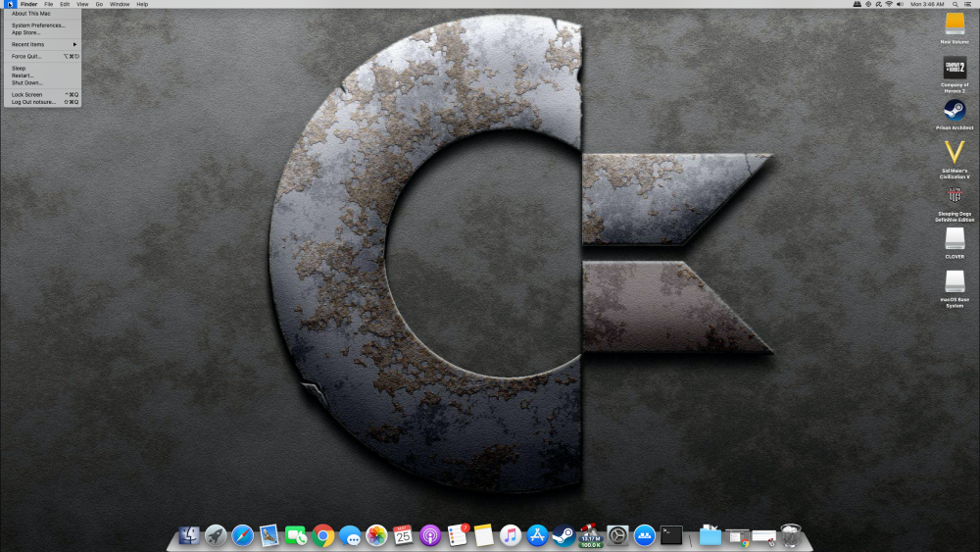Open Trash in the dock
The height and width of the screenshot is (552, 980).
(791, 535)
